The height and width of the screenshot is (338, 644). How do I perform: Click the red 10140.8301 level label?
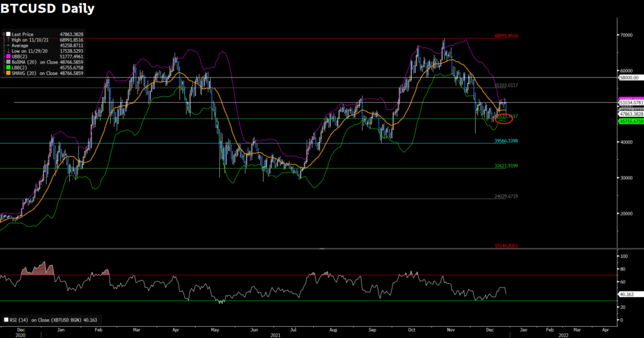click(506, 246)
